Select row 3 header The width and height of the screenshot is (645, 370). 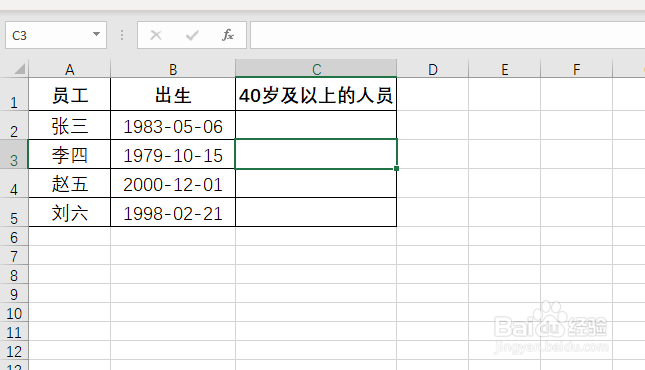pos(14,155)
